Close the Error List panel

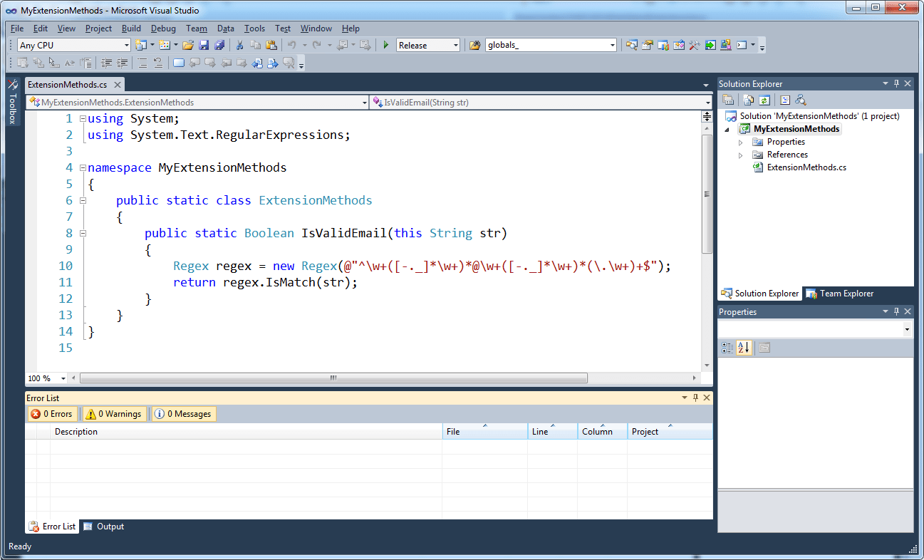[x=707, y=398]
